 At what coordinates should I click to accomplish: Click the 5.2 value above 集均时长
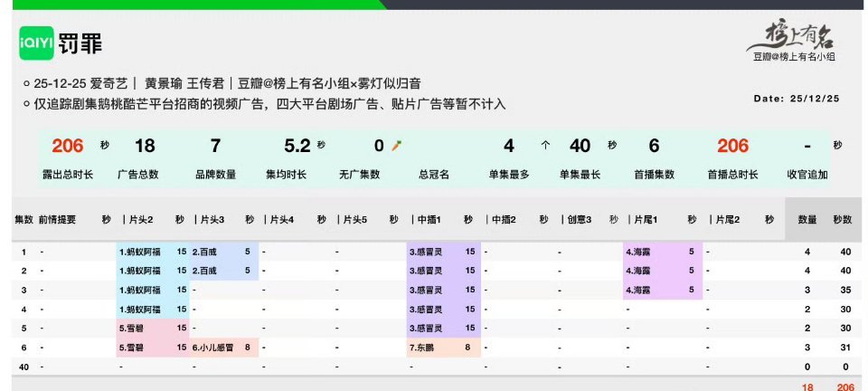pos(297,146)
